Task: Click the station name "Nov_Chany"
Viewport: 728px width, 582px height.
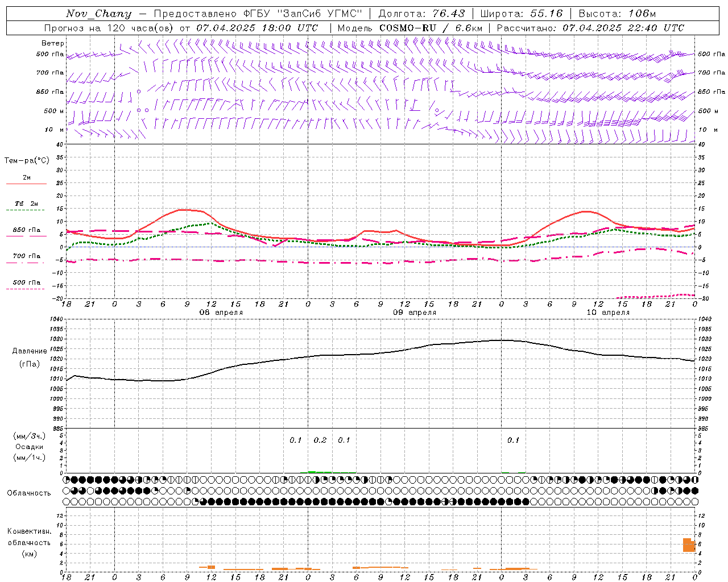Action: click(98, 14)
